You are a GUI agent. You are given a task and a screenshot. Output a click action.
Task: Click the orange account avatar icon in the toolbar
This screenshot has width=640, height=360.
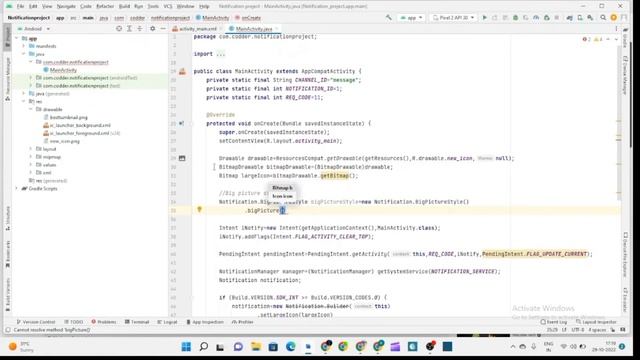point(613,18)
